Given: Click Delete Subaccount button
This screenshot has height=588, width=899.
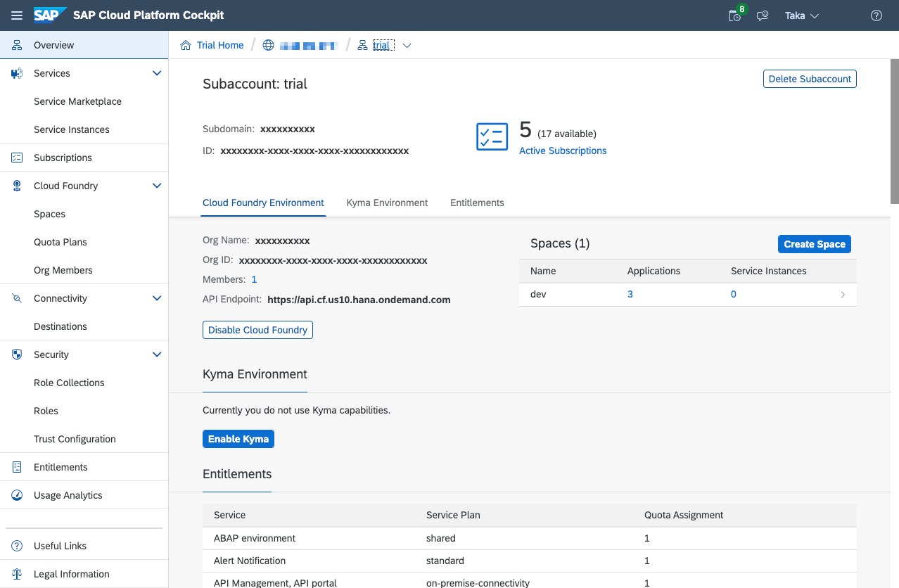Looking at the screenshot, I should point(810,79).
